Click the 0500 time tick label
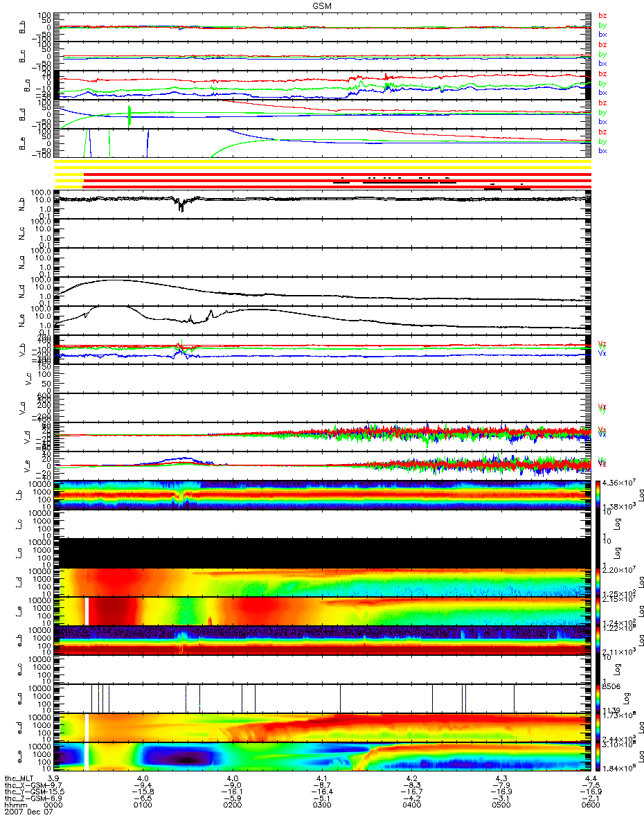This screenshot has height=831, width=644. tap(500, 805)
